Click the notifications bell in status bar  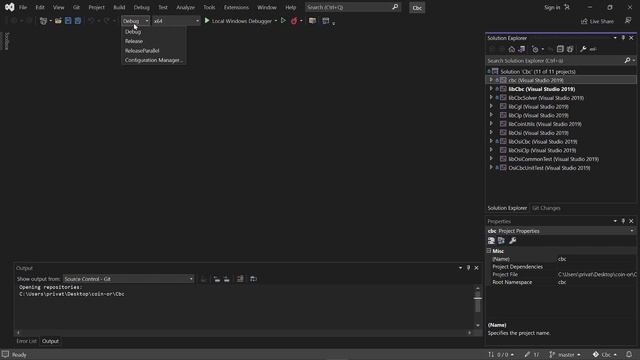(629, 354)
